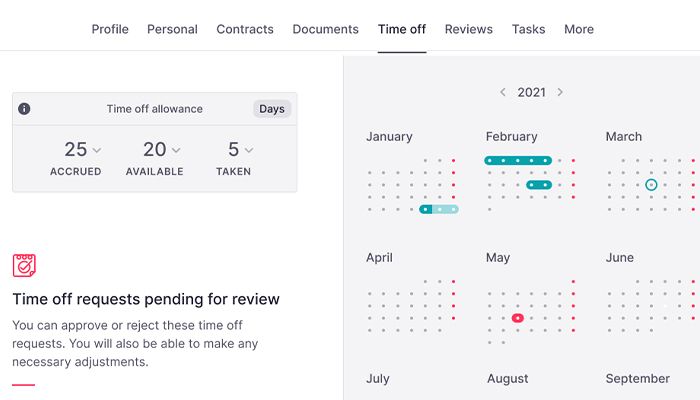Screen dimensions: 700x400
Task: Open the Tasks tab
Action: click(x=528, y=29)
